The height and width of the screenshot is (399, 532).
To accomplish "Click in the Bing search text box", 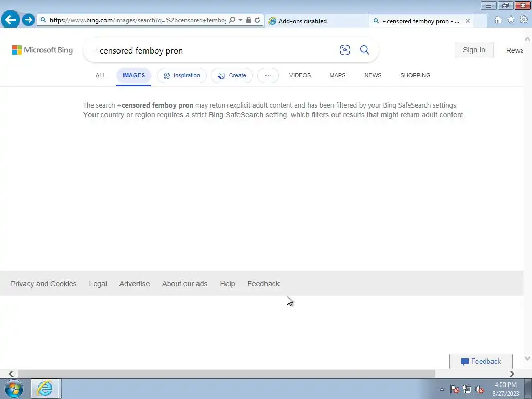I will click(x=214, y=50).
